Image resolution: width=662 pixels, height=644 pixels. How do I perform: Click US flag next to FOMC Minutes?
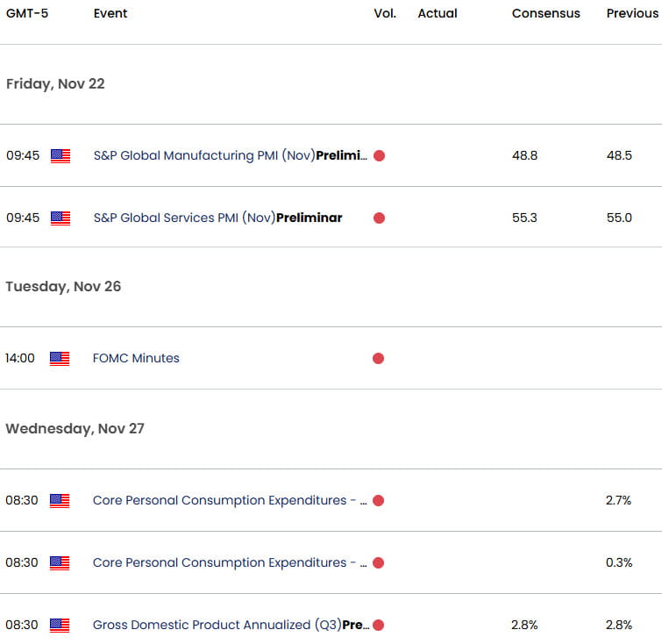click(x=60, y=358)
